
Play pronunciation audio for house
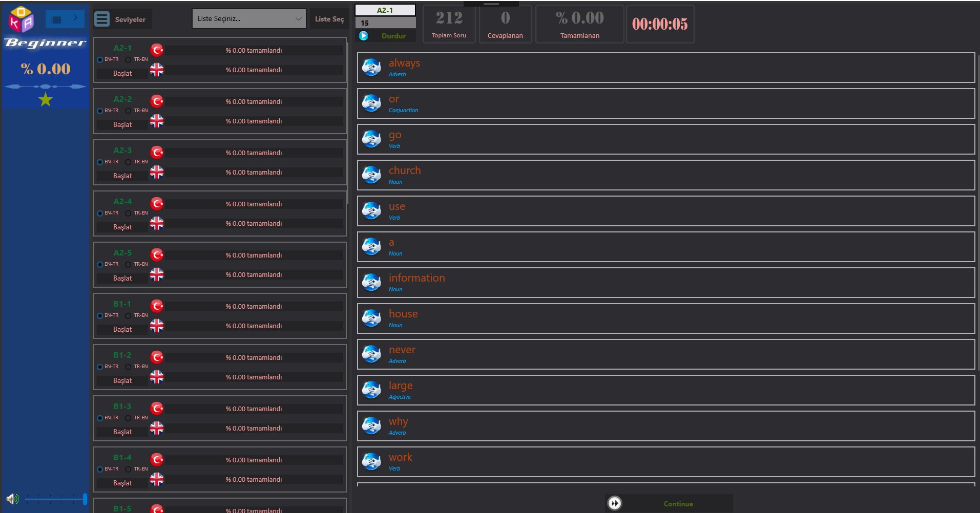coord(371,318)
